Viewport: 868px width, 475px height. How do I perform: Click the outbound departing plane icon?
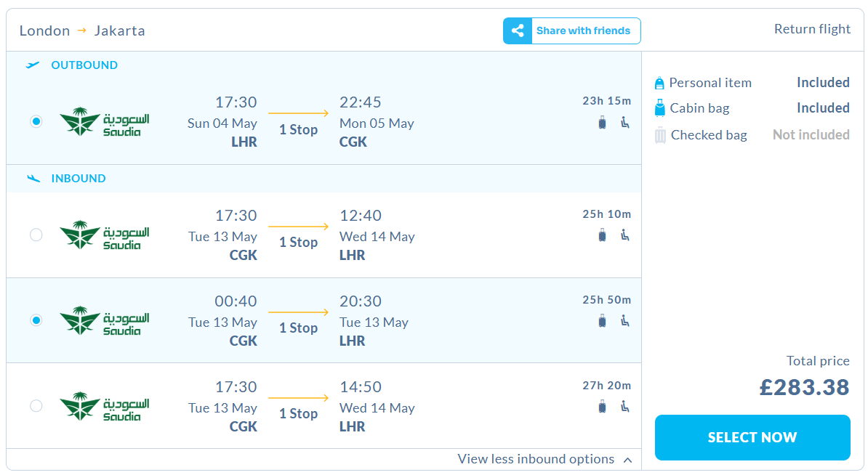click(33, 65)
